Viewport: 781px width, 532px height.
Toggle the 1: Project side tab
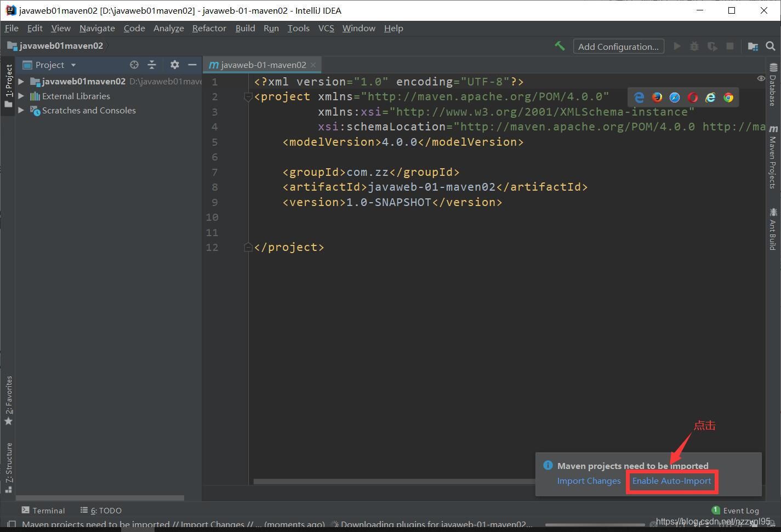(8, 85)
